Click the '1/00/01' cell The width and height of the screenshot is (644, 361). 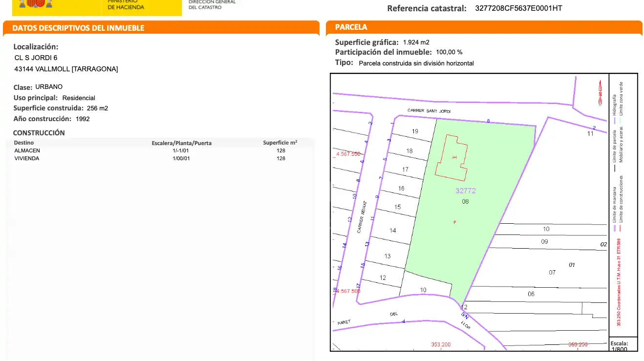pyautogui.click(x=181, y=158)
